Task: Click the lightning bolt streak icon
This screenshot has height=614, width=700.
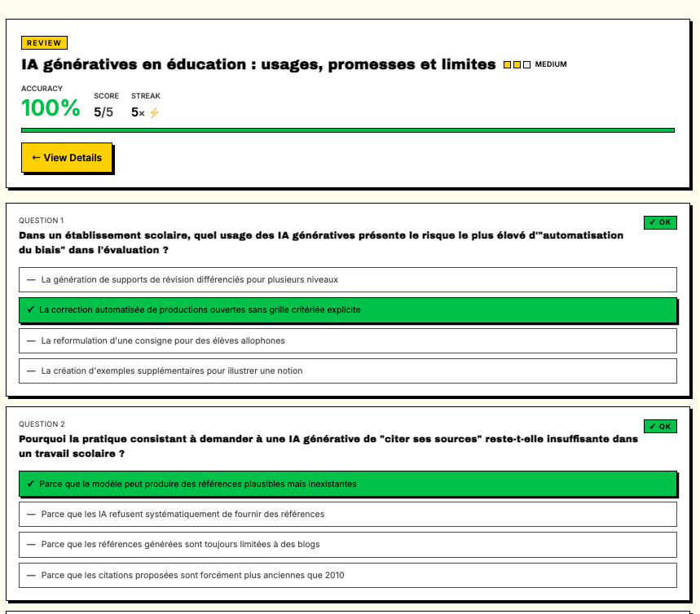Action: 154,112
